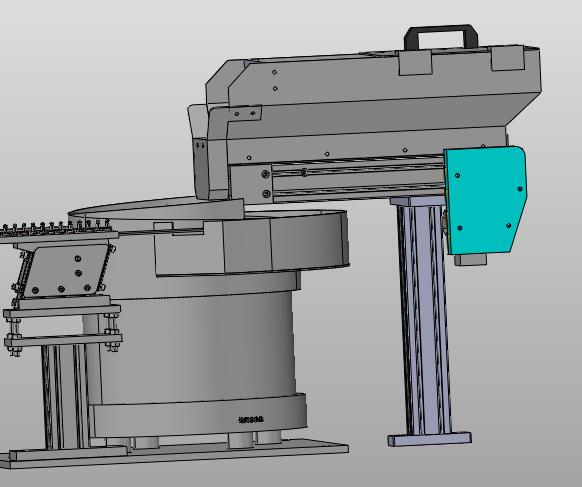582x487 pixels.
Task: Click the purple column's foot plate
Action: coord(429,439)
